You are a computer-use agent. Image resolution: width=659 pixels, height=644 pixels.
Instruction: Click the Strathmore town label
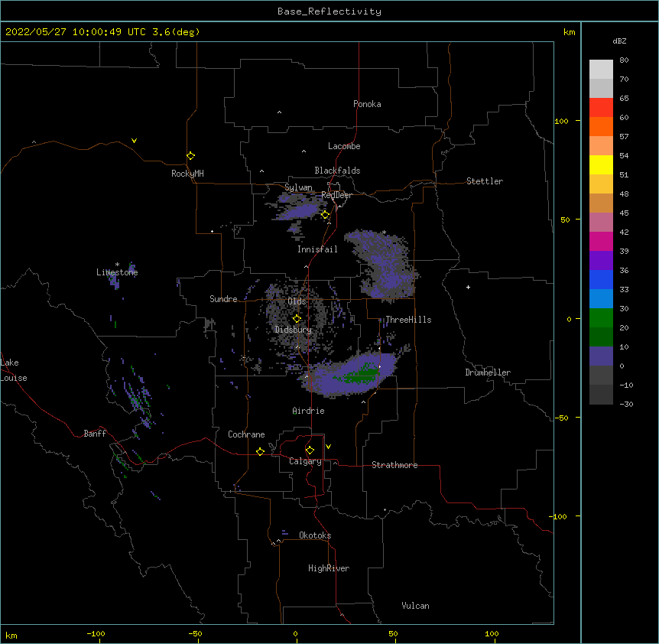[x=394, y=465]
